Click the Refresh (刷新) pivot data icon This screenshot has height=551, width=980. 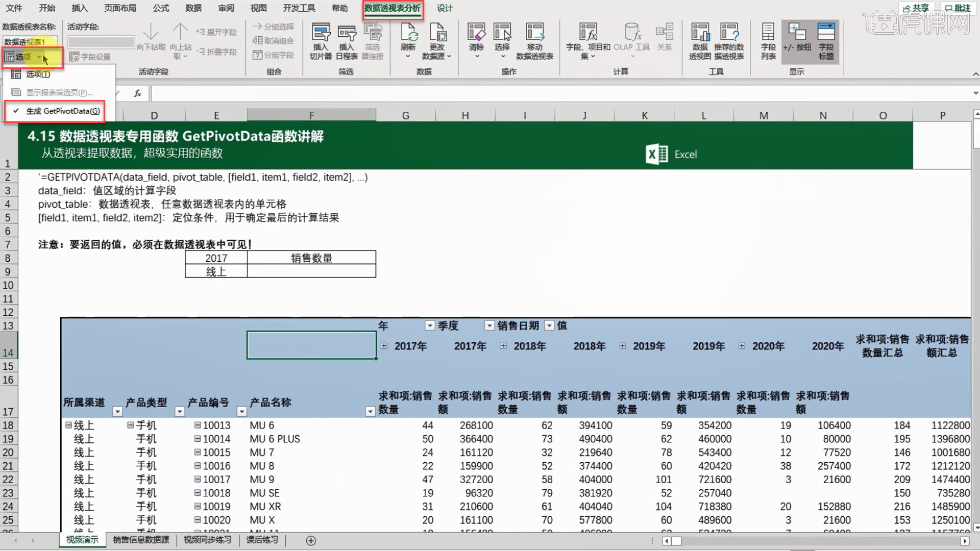[x=408, y=35]
